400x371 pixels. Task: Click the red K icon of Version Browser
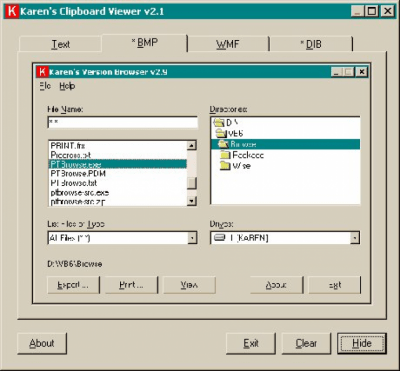(x=42, y=72)
